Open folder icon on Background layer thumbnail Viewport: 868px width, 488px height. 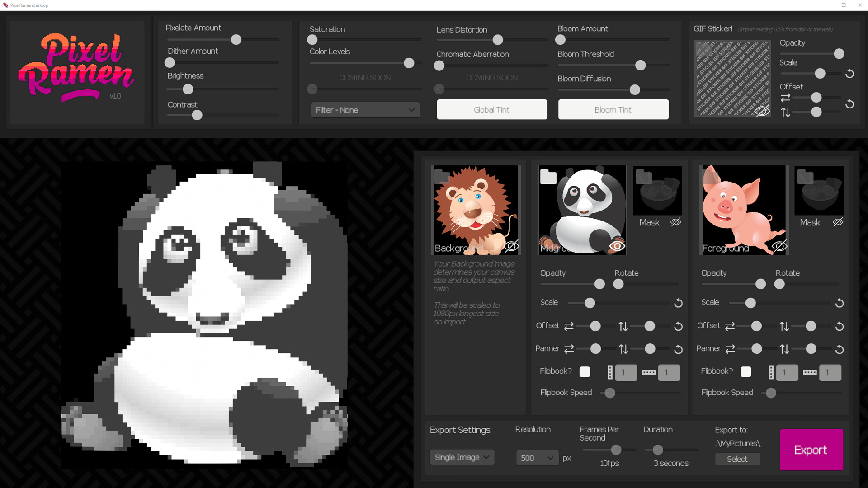(441, 176)
